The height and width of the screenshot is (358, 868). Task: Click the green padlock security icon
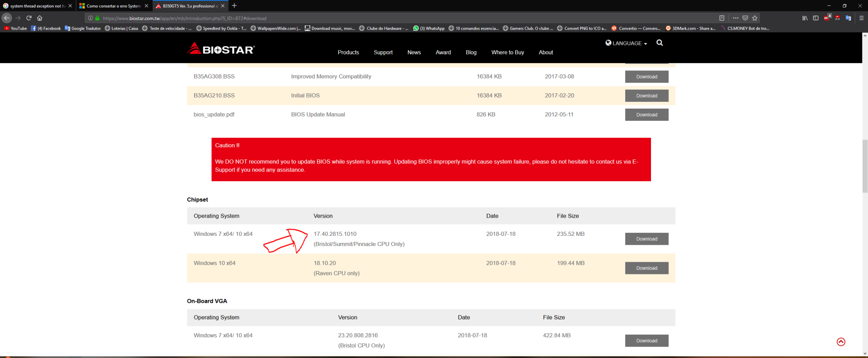point(97,18)
